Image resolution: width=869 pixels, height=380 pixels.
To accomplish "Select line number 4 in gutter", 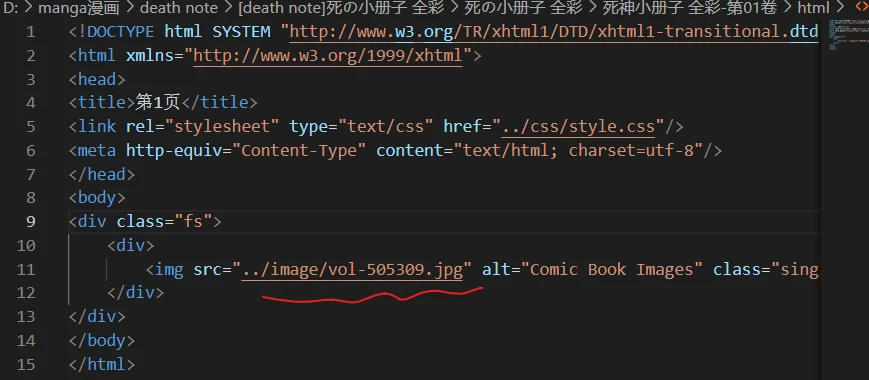I will [30, 103].
